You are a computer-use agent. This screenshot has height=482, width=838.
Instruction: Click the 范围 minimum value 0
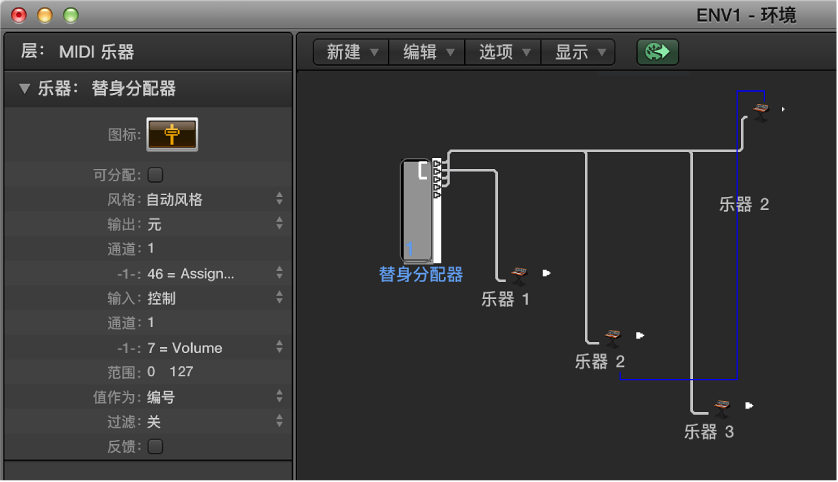151,372
